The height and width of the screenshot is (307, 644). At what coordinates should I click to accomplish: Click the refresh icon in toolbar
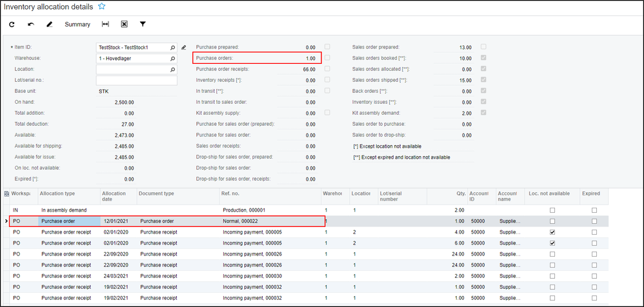click(x=12, y=25)
